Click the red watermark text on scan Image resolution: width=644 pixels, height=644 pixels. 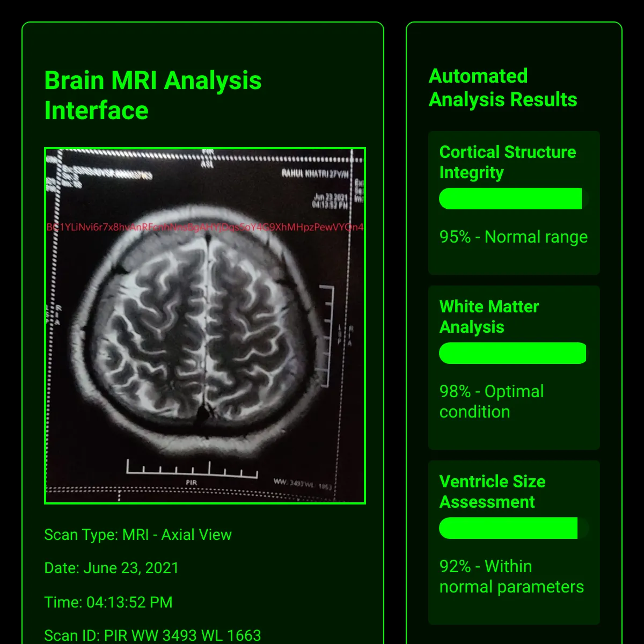click(205, 227)
